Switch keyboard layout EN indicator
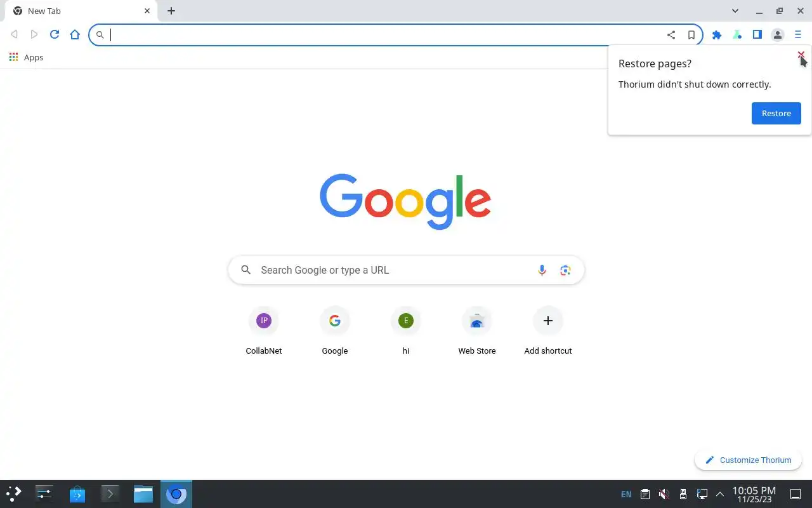This screenshot has height=508, width=812. (x=626, y=494)
